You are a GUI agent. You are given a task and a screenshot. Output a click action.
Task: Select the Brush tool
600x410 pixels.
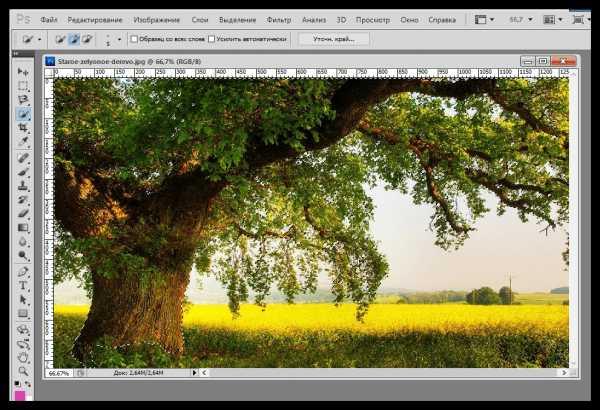[23, 172]
